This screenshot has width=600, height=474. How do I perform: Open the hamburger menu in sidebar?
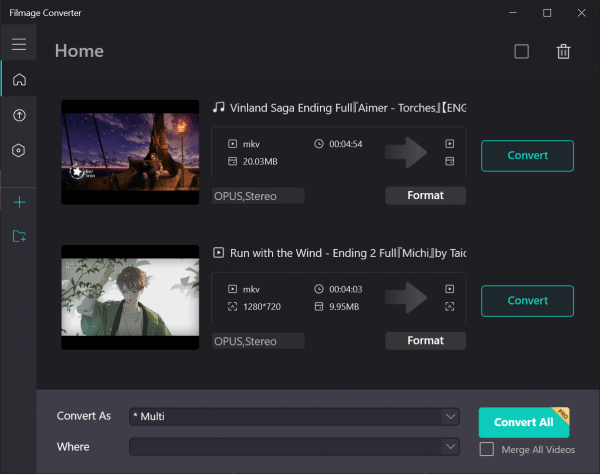[x=19, y=44]
